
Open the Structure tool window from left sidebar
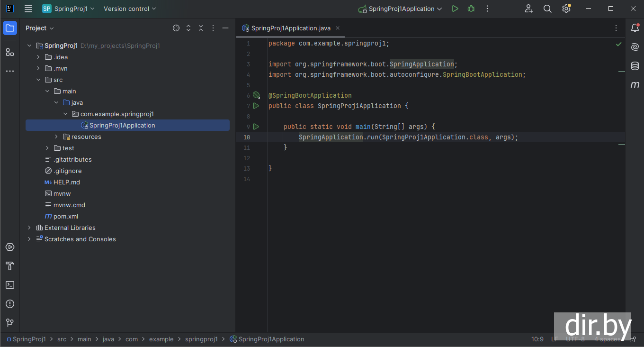10,52
